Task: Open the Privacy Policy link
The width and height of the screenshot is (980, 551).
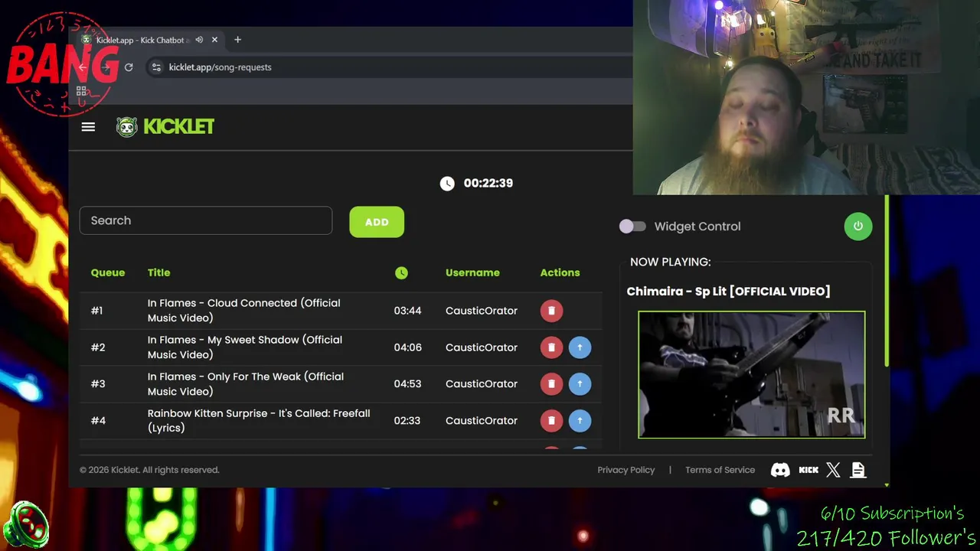Action: pos(626,470)
